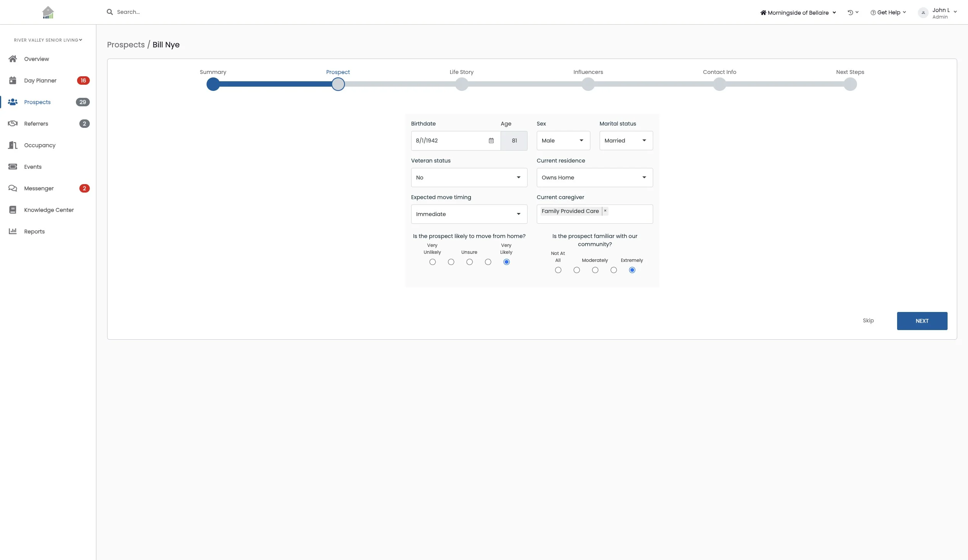Open the Current residence dropdown
The image size is (968, 560).
point(595,178)
